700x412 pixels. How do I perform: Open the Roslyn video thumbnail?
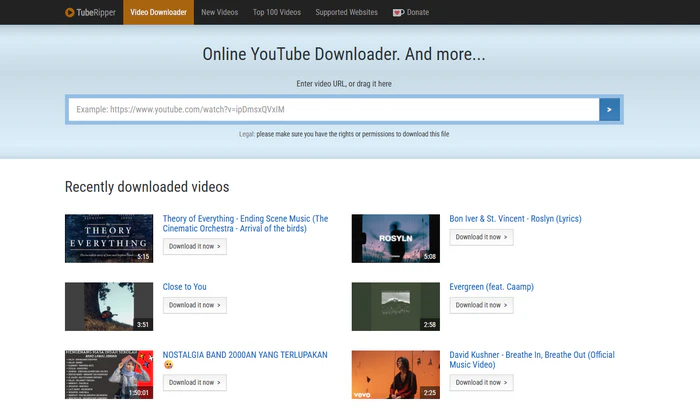click(396, 238)
